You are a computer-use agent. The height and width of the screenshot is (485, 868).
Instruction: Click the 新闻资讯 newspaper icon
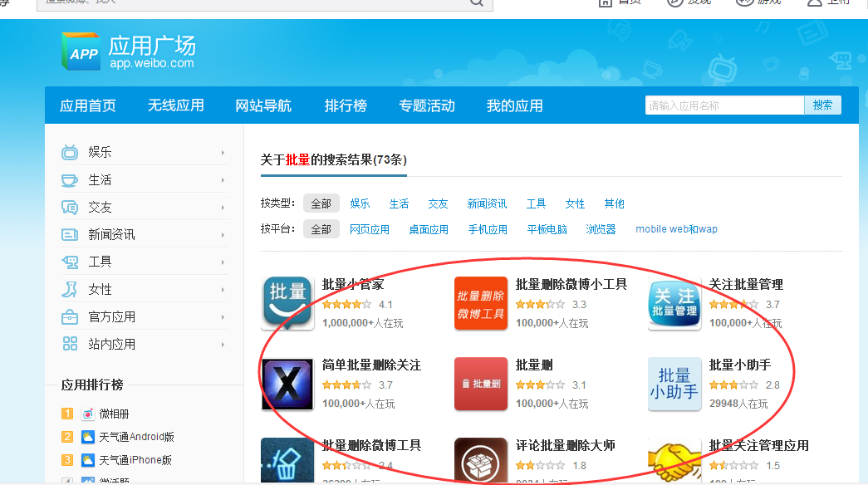[x=70, y=235]
